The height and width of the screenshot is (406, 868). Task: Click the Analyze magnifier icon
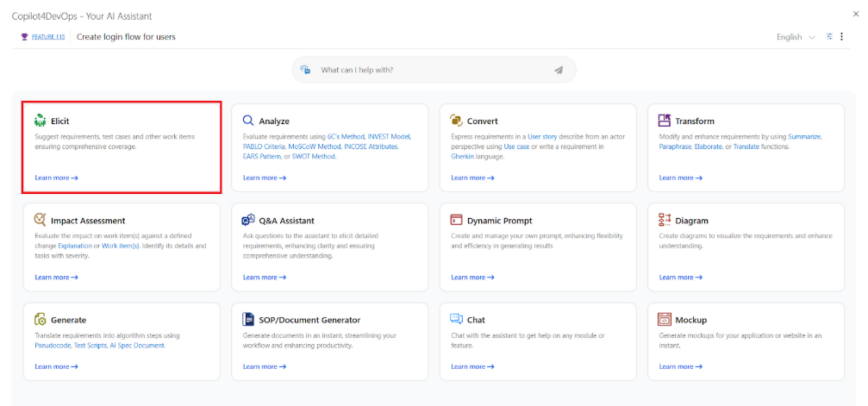(x=248, y=120)
